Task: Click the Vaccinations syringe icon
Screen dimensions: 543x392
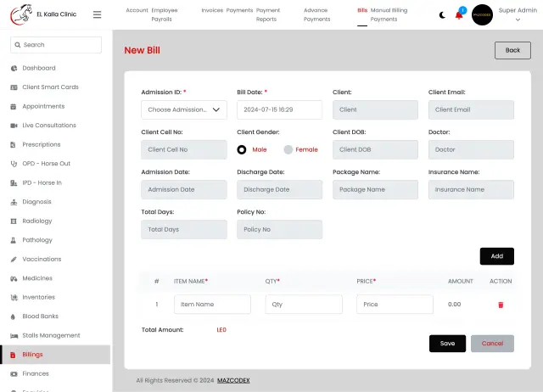Action: (14, 259)
